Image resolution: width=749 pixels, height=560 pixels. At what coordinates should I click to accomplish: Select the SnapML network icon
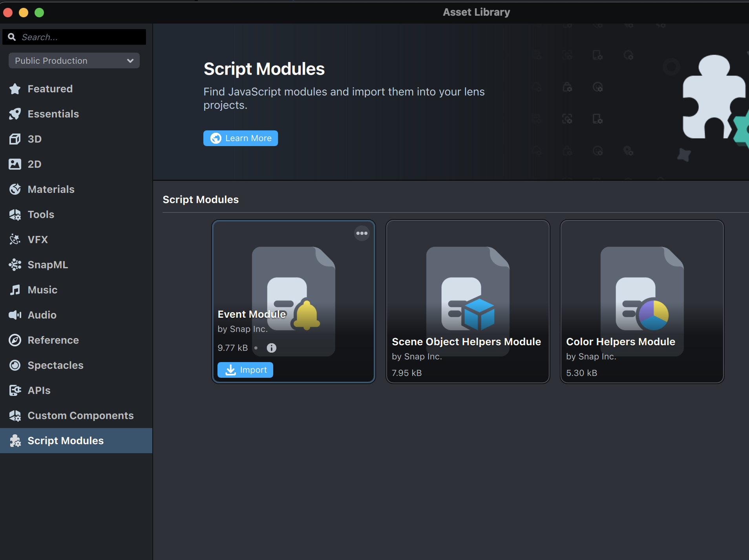click(15, 265)
